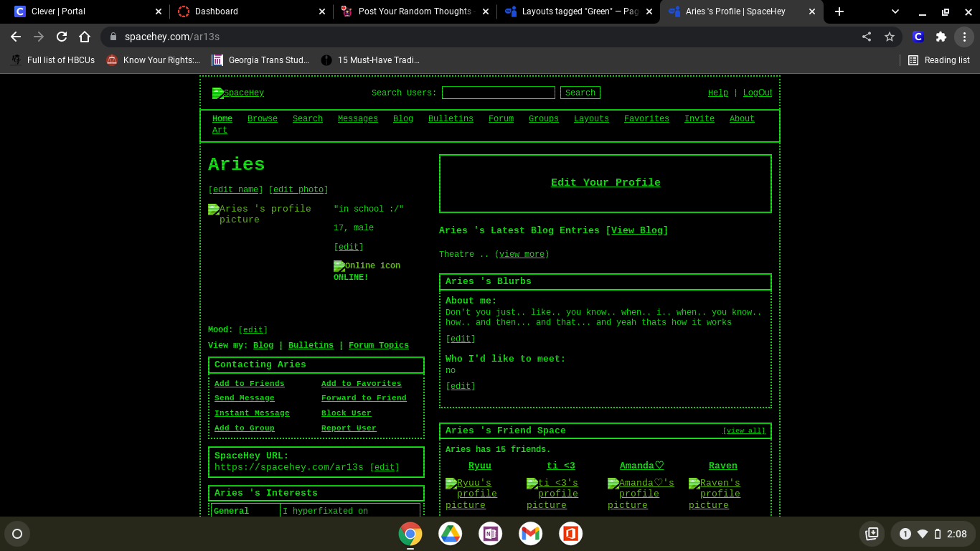Click Add to Friends link
The image size is (980, 551).
tap(250, 384)
